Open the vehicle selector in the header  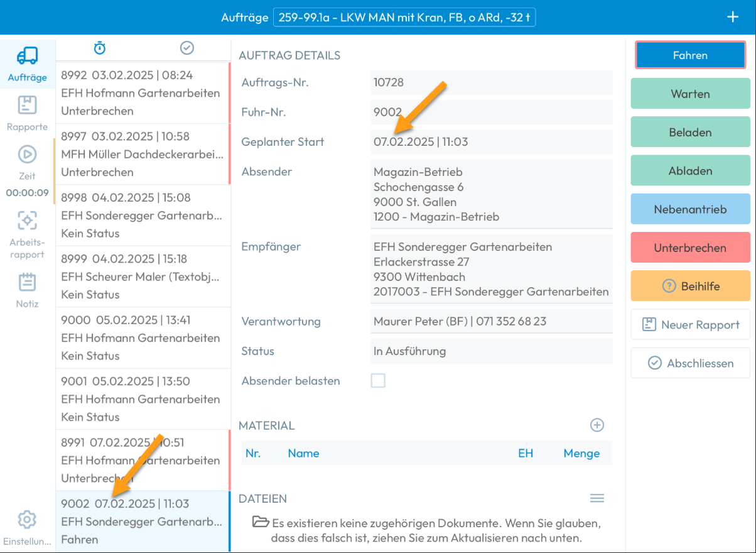[x=404, y=18]
